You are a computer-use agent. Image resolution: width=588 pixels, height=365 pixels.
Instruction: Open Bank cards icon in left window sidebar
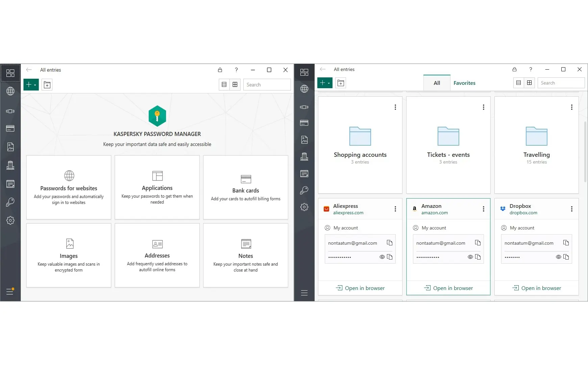coord(10,128)
